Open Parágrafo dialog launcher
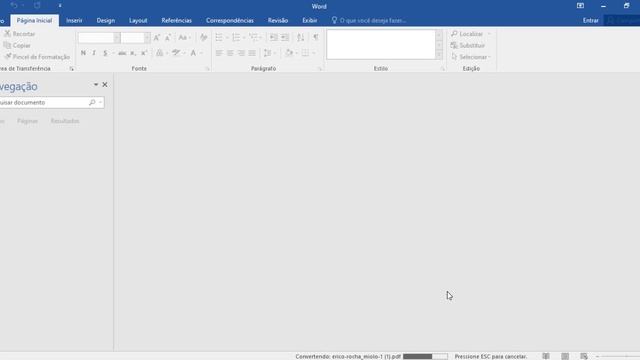Image resolution: width=640 pixels, height=360 pixels. click(x=320, y=69)
